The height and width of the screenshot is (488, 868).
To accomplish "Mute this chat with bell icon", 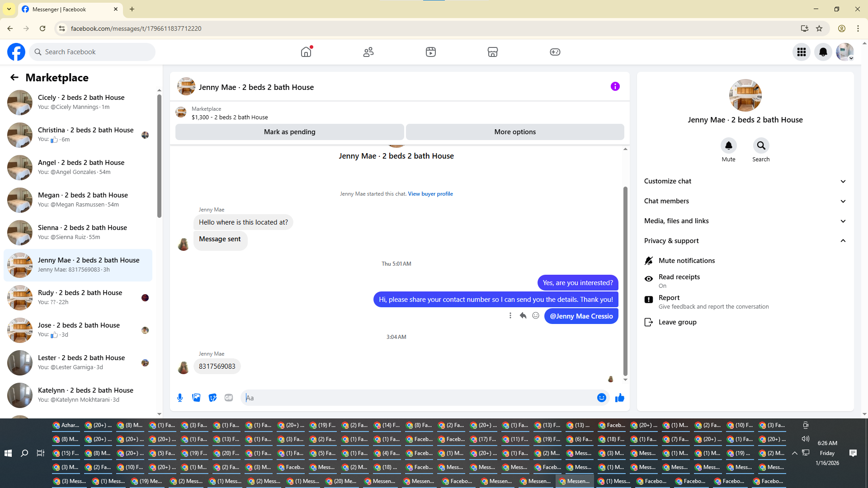I will 728,146.
